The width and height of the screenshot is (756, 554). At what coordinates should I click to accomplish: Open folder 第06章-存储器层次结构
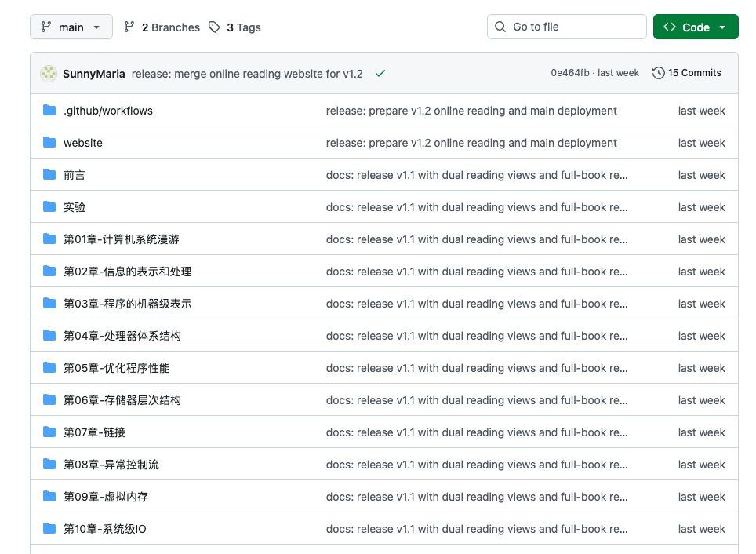pyautogui.click(x=122, y=400)
